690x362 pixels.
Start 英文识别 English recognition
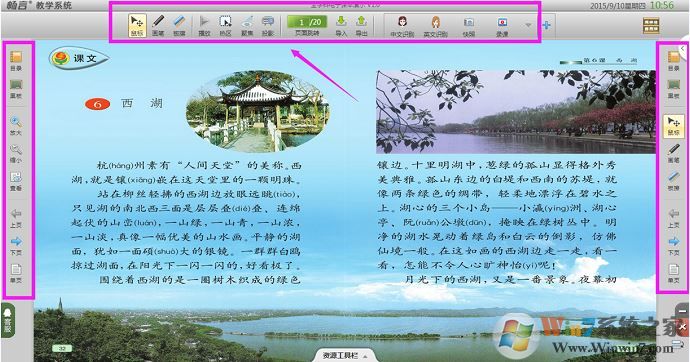click(435, 26)
